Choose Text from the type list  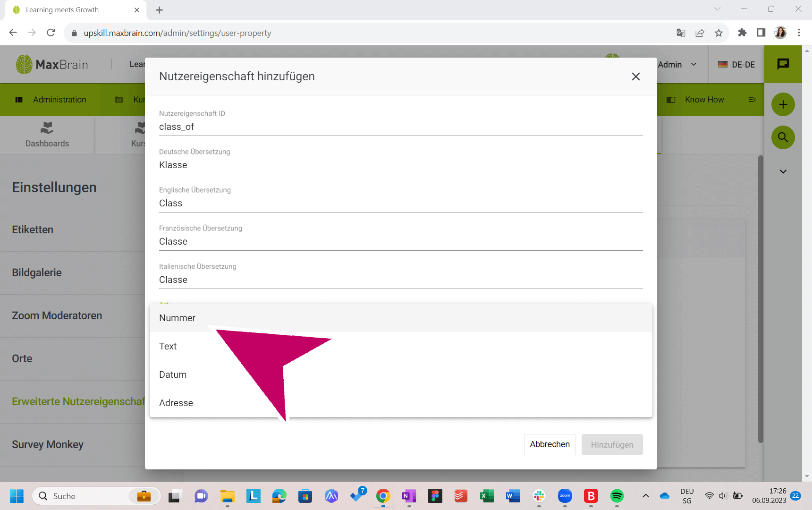[401, 346]
